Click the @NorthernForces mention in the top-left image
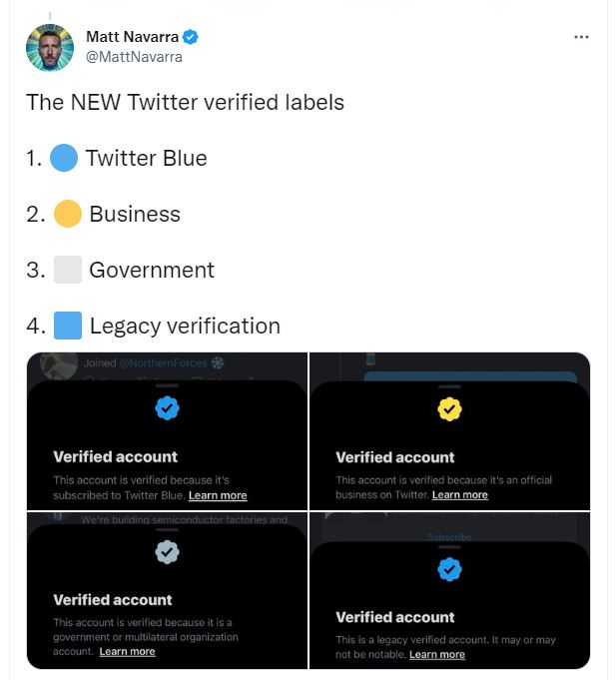Screen dimensions: 616x680 163,363
